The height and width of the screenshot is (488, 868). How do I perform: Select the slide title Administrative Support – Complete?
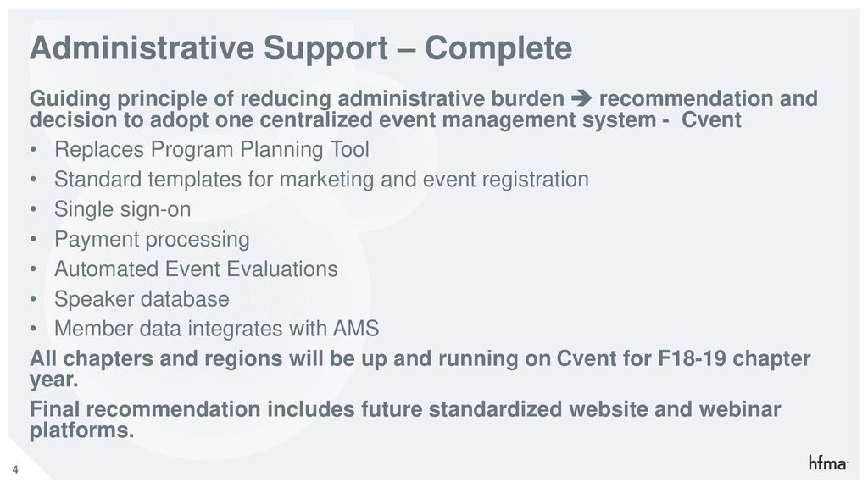coord(301,47)
